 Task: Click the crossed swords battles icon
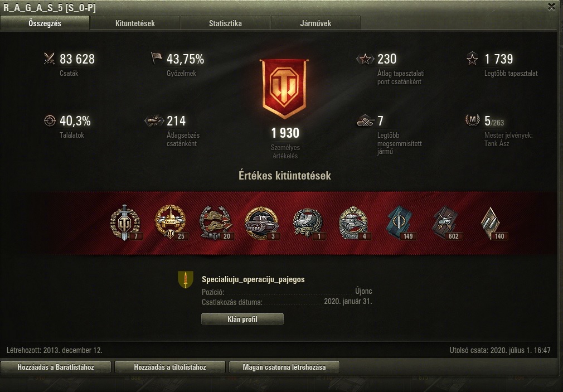tap(49, 59)
